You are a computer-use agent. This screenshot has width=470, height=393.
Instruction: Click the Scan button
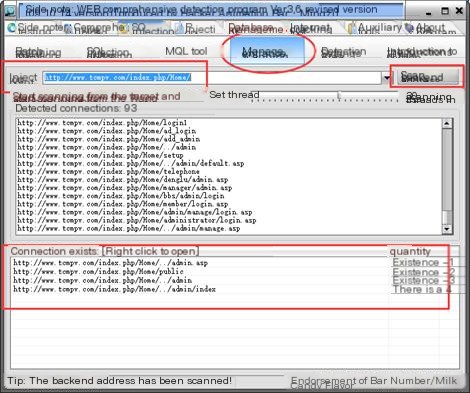click(428, 77)
